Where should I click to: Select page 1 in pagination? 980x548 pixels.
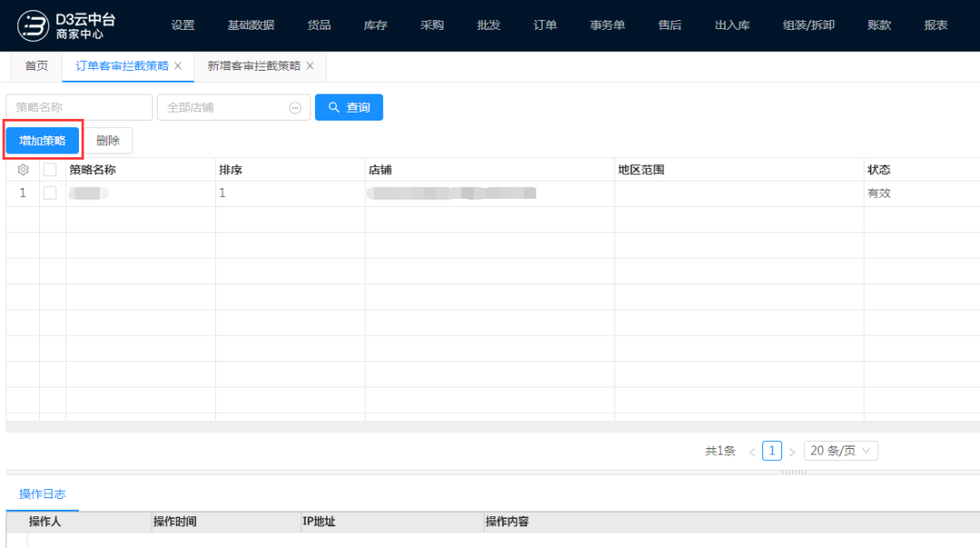[x=772, y=451]
